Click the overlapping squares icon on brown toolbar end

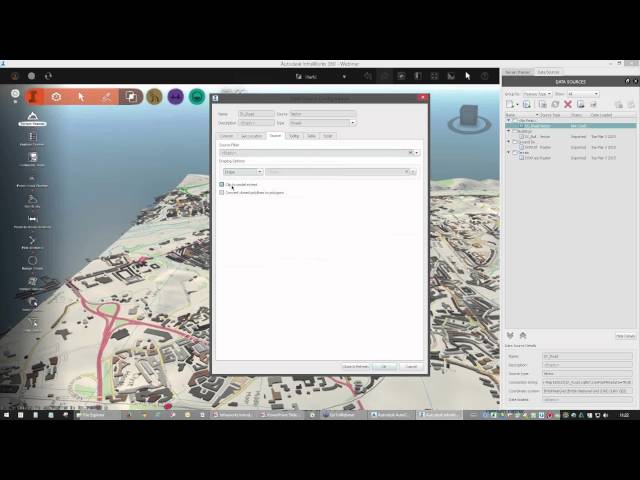pyautogui.click(x=131, y=97)
